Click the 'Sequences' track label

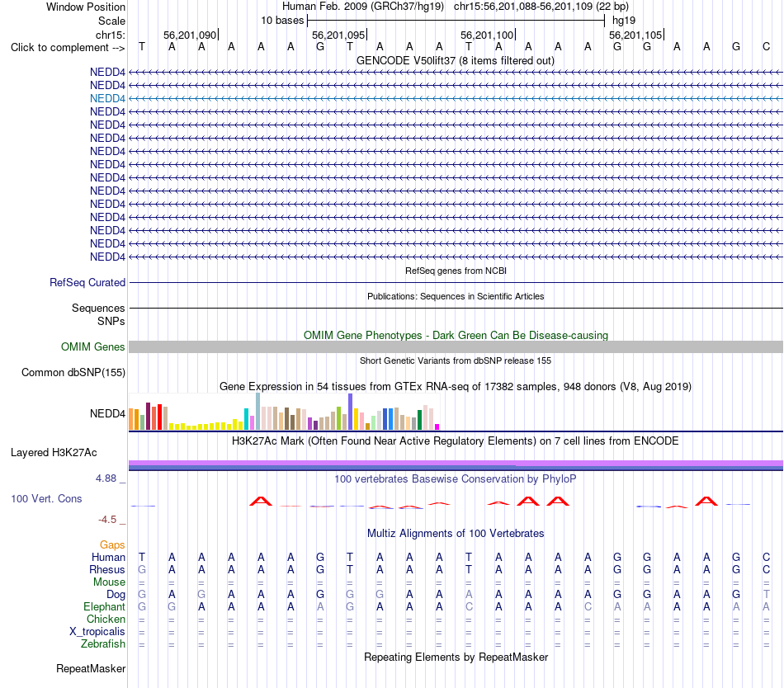click(x=98, y=308)
